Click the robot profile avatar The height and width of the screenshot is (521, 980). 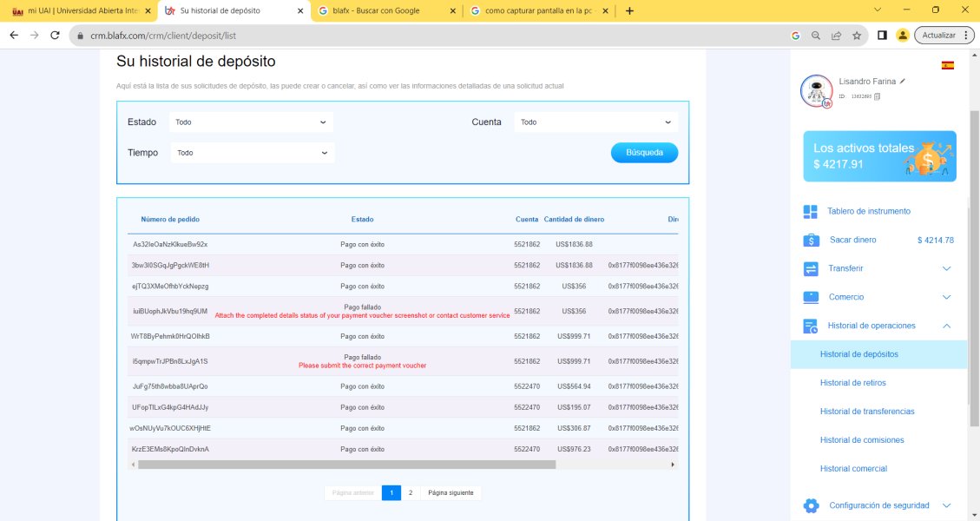(816, 91)
